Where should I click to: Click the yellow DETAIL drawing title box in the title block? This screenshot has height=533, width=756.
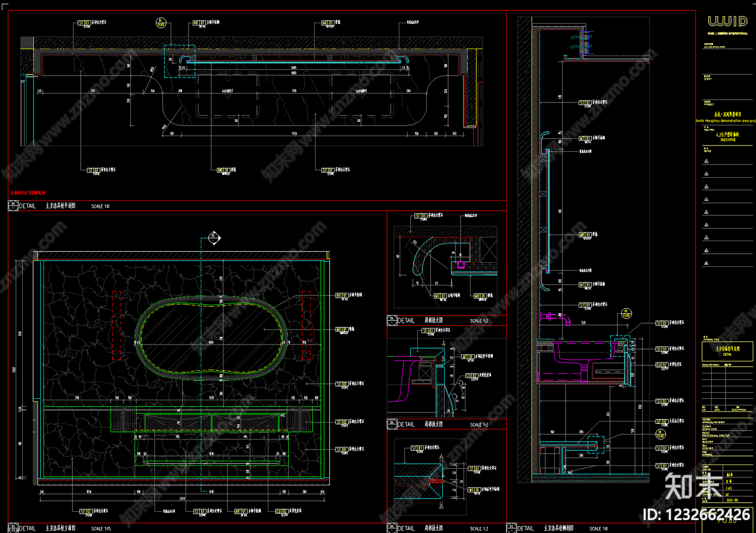pyautogui.click(x=727, y=352)
